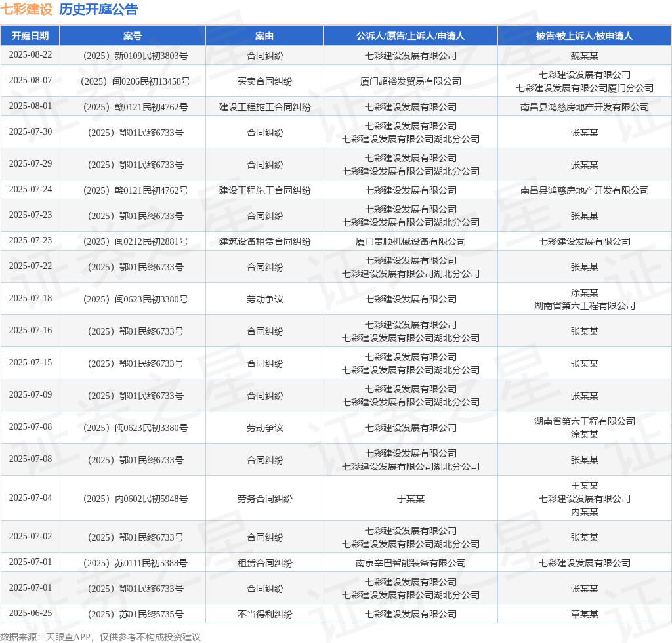Click the 案号 column header
This screenshot has width=672, height=643.
133,36
